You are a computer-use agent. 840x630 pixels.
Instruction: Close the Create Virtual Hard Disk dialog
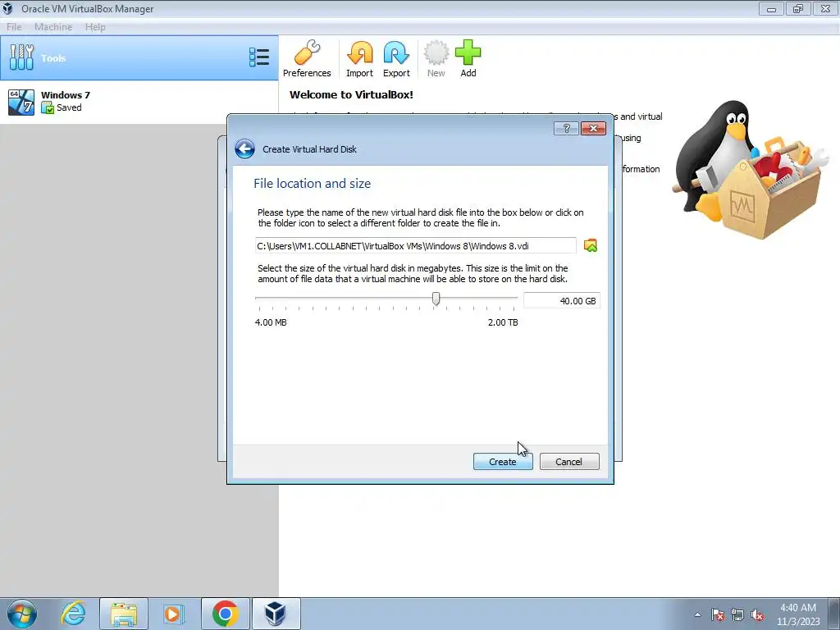tap(594, 129)
